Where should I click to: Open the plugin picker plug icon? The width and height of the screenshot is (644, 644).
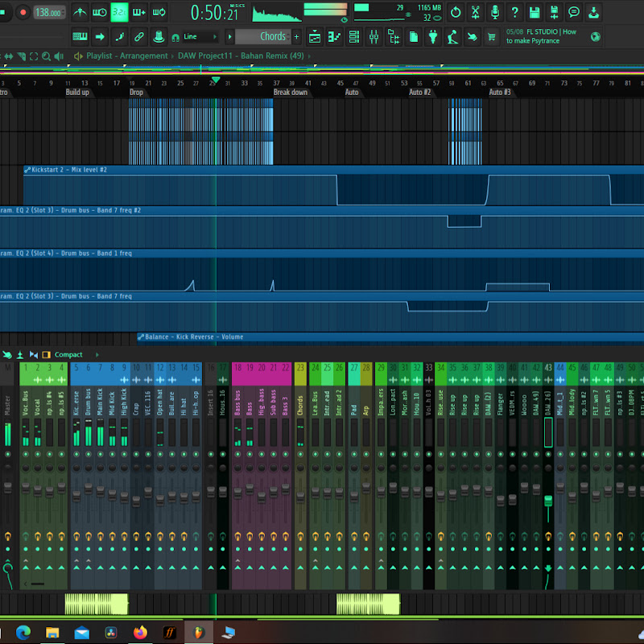(x=432, y=37)
